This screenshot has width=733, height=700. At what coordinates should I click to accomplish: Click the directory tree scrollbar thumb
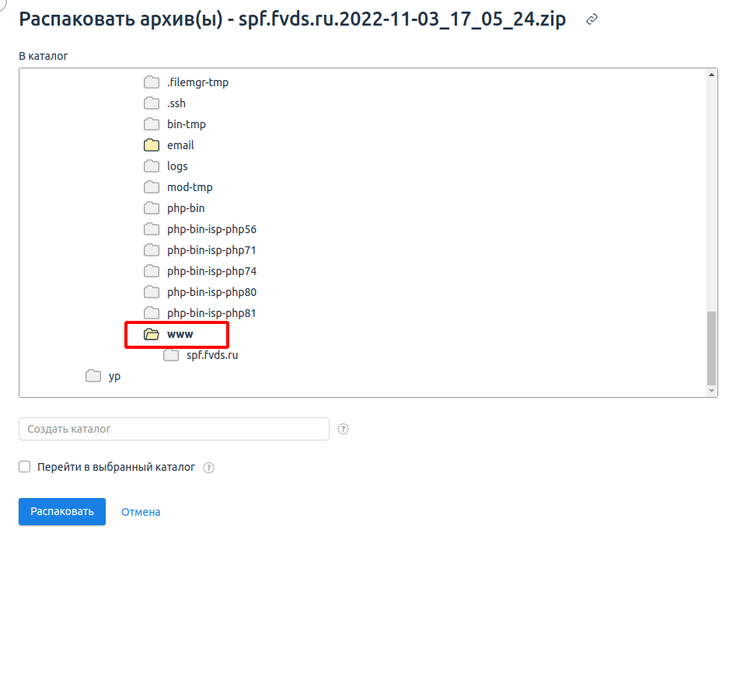click(711, 348)
